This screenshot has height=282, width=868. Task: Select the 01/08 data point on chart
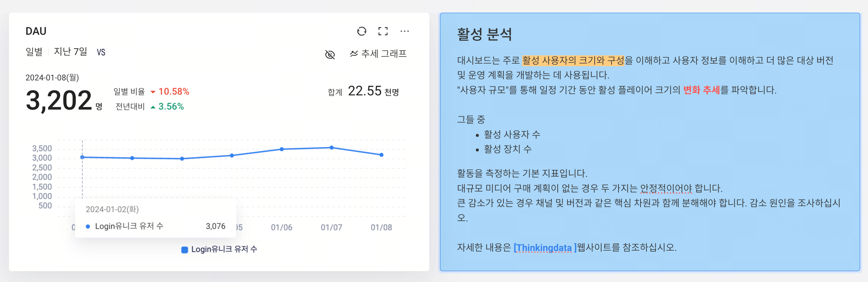[381, 155]
